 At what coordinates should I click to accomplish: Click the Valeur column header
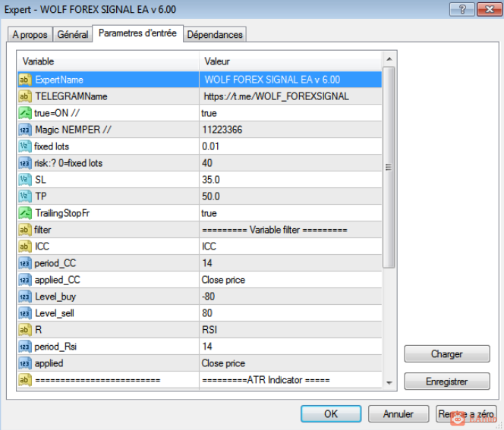point(291,61)
